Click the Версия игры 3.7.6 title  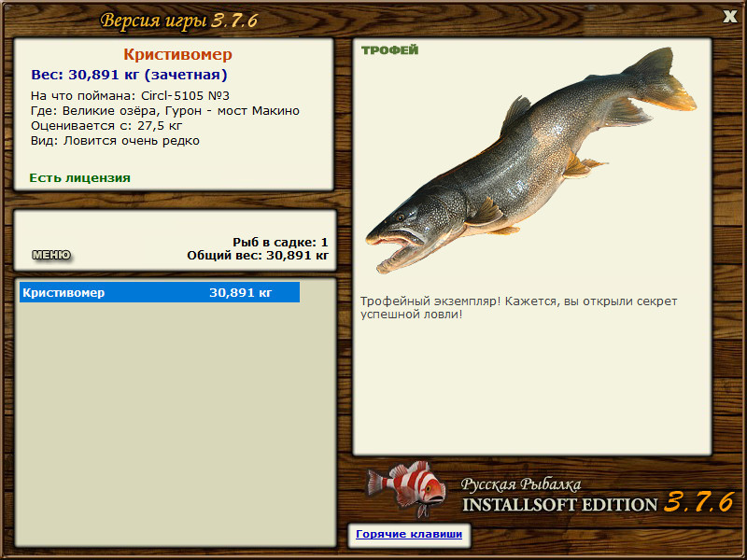(178, 21)
